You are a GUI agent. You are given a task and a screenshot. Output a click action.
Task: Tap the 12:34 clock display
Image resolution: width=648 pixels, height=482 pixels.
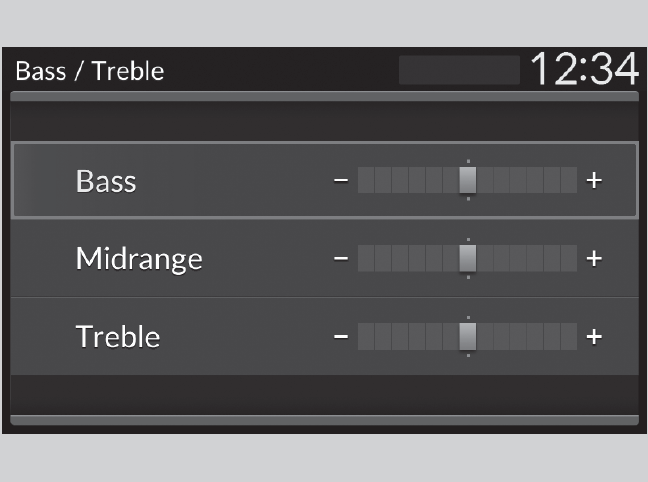pos(583,70)
